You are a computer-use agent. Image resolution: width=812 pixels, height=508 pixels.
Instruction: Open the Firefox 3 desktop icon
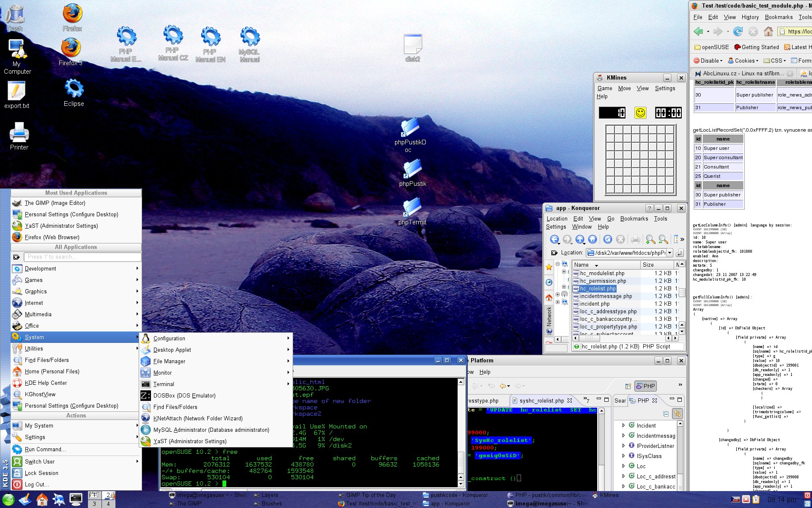point(71,52)
